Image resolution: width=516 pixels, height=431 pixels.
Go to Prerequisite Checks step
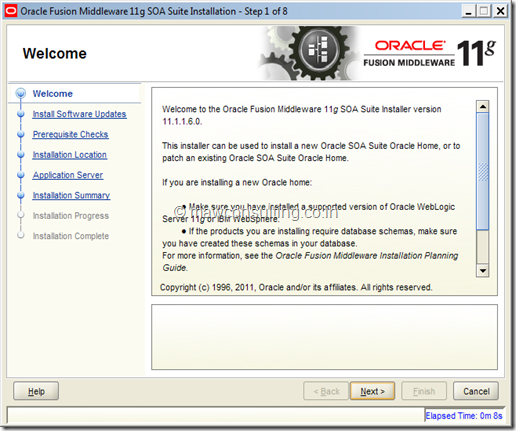(70, 134)
